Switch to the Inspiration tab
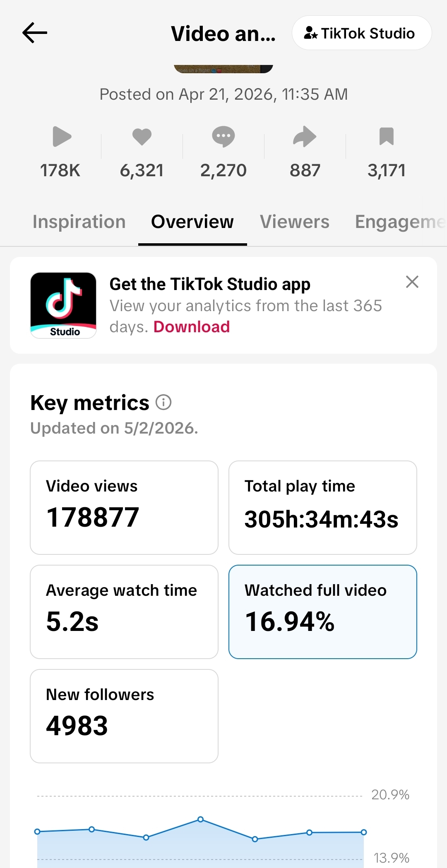The height and width of the screenshot is (868, 447). coord(79,222)
